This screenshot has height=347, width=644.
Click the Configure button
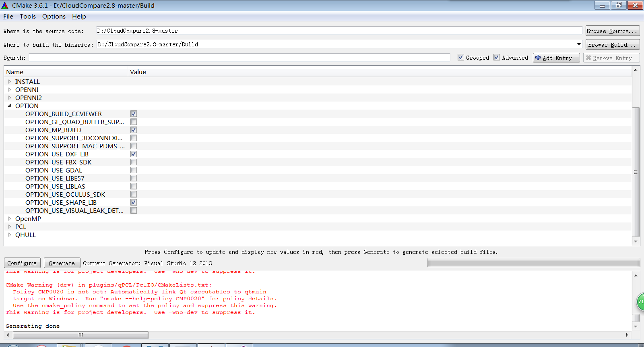click(22, 263)
